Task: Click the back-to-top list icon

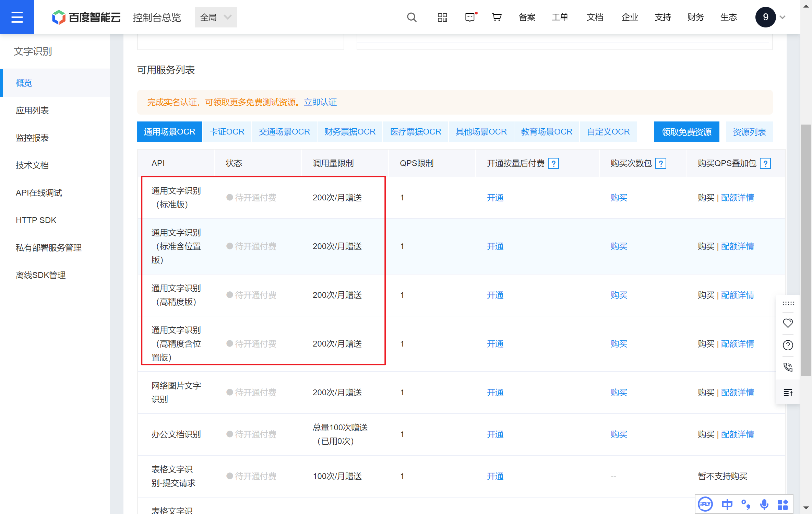Action: 788,393
